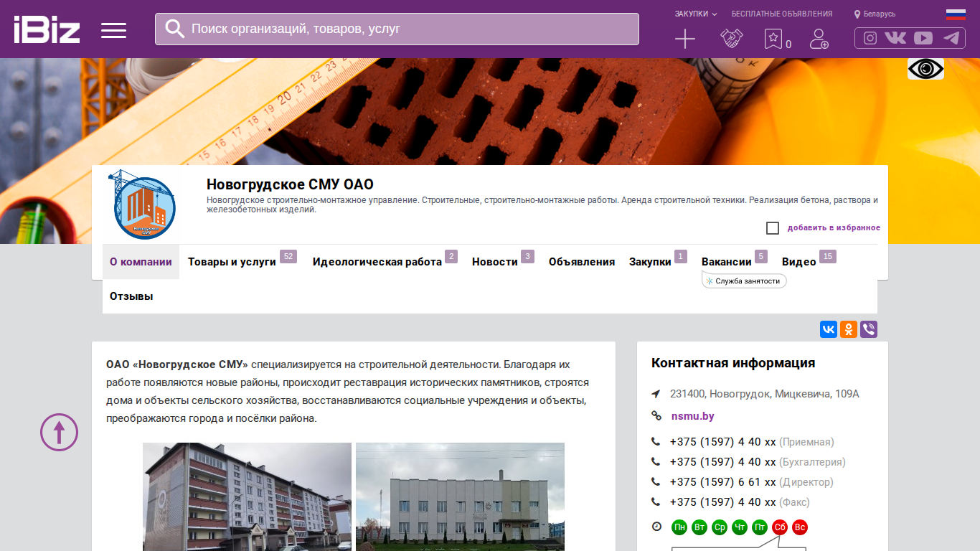Check the 'добавить в избранное' checkbox
Viewport: 980px width, 551px height.
(x=773, y=228)
